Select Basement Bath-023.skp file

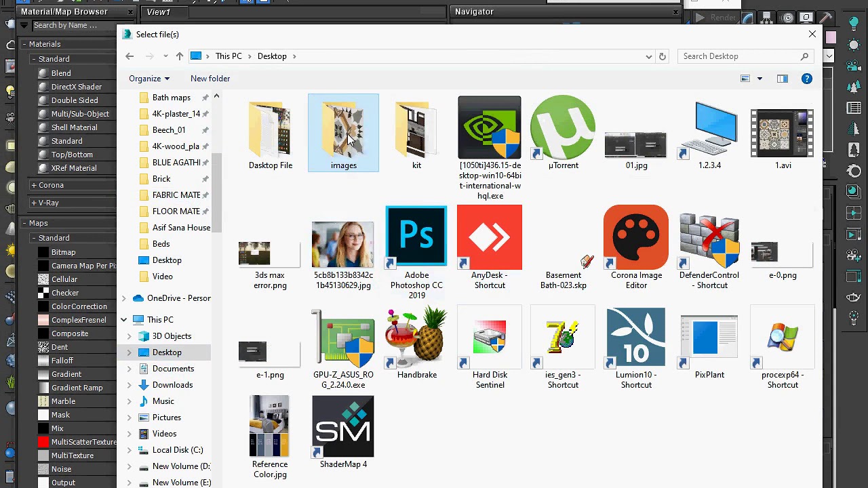coord(563,270)
